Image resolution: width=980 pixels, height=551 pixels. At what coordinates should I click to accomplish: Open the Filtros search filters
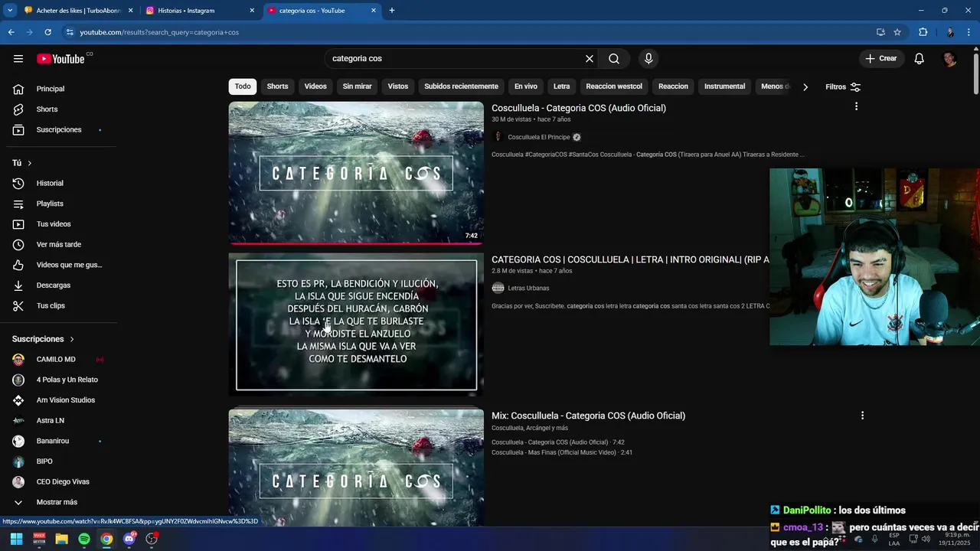coord(843,87)
